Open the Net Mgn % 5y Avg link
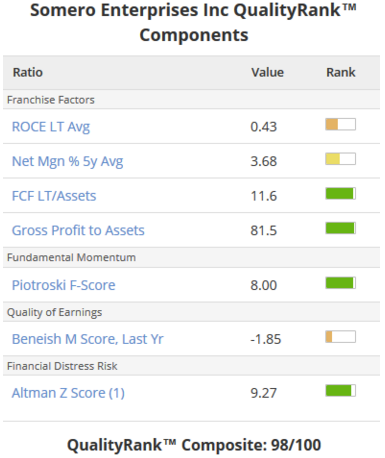This screenshot has height=458, width=385. pos(67,161)
